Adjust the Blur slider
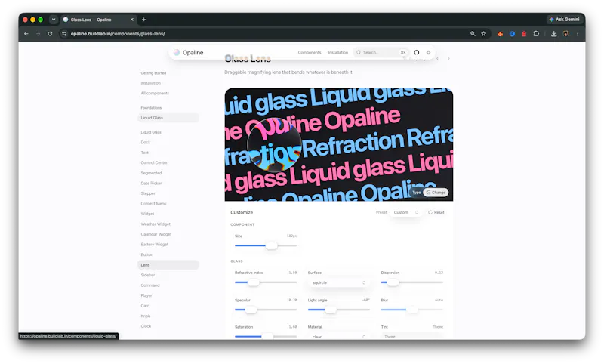 click(411, 310)
